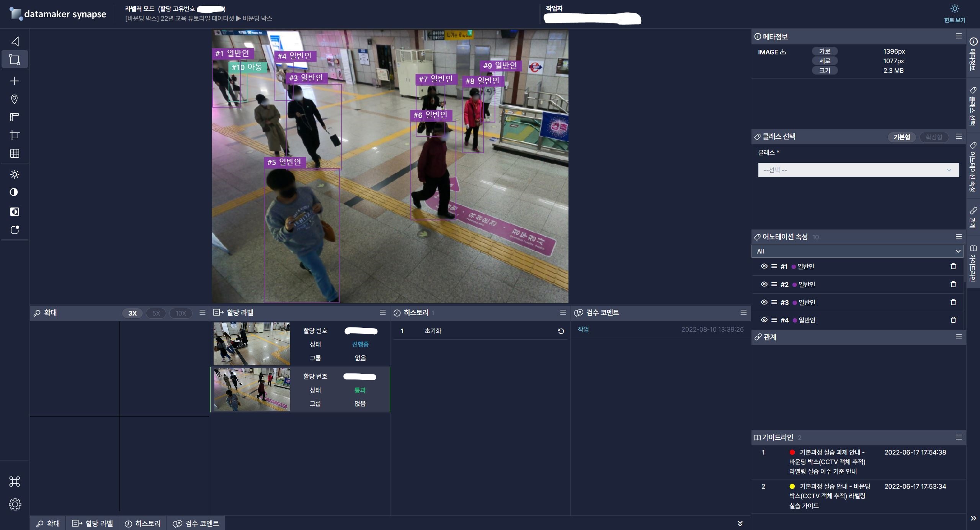
Task: Switch to 히스토리 tab at bottom bar
Action: click(x=143, y=523)
